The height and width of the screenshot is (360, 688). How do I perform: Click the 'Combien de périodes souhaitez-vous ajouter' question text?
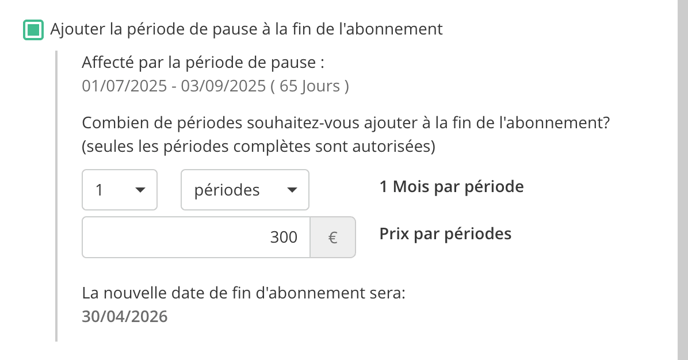pos(346,123)
